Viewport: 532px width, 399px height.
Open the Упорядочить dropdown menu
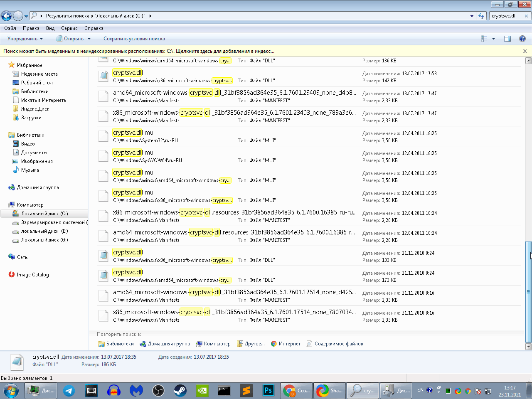pyautogui.click(x=25, y=39)
